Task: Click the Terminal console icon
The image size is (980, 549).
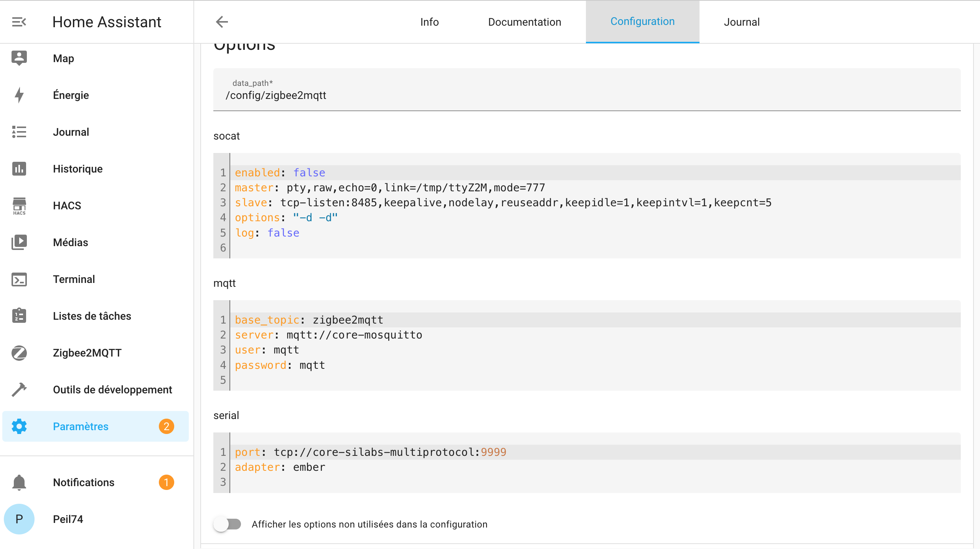Action: 19,279
